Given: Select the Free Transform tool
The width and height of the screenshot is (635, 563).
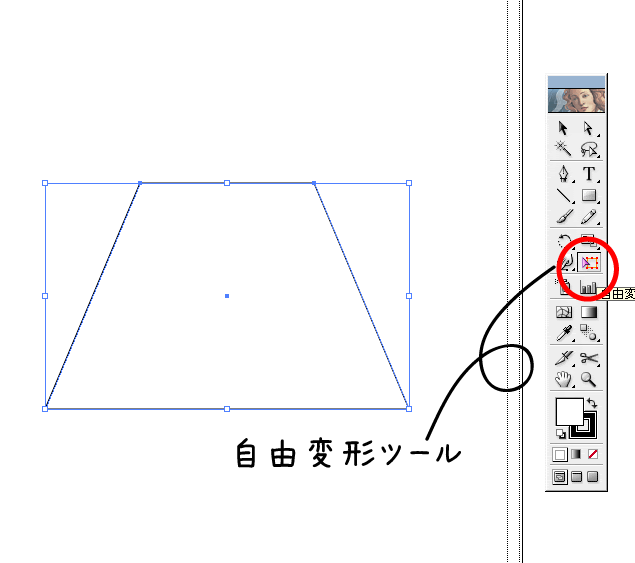Looking at the screenshot, I should click(x=590, y=263).
